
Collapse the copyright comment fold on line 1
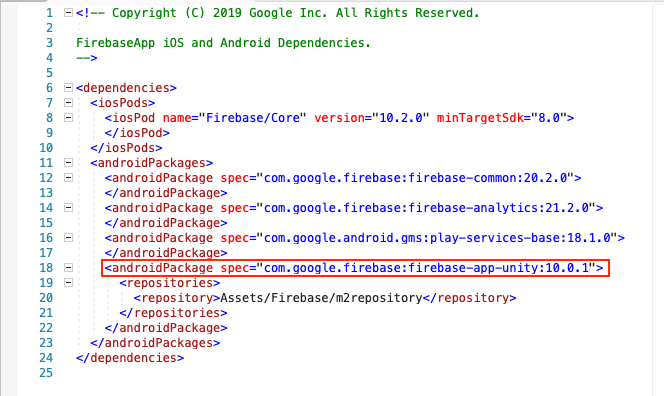(68, 13)
